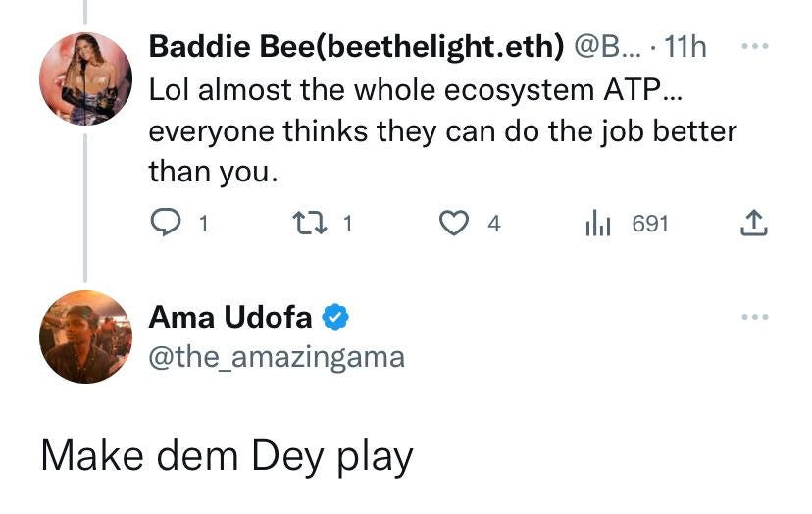
Task: Share the tweet via upload arrow icon
Action: (753, 223)
